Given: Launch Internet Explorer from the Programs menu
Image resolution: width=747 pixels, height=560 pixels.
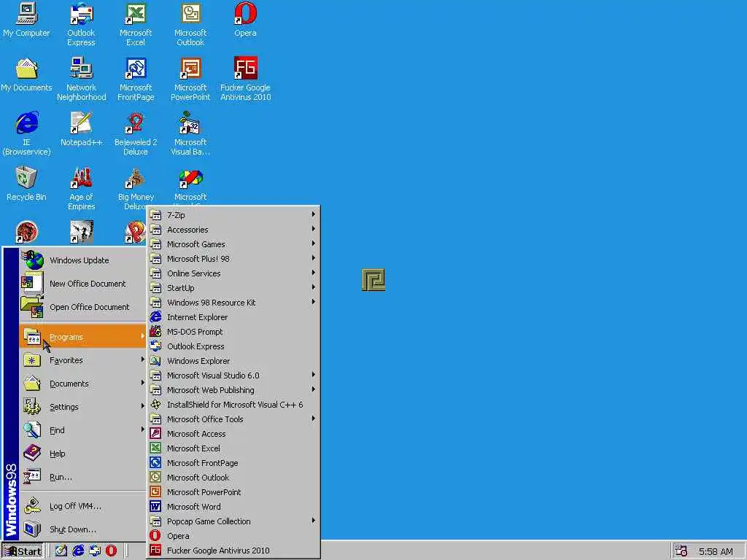Looking at the screenshot, I should coord(233,317).
